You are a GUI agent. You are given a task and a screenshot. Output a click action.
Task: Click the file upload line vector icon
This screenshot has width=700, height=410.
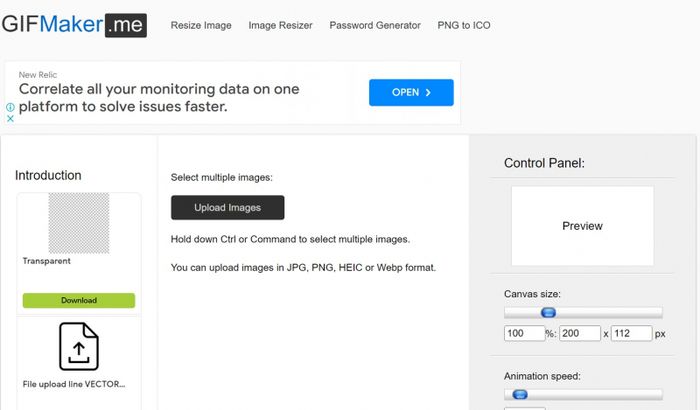click(x=79, y=346)
